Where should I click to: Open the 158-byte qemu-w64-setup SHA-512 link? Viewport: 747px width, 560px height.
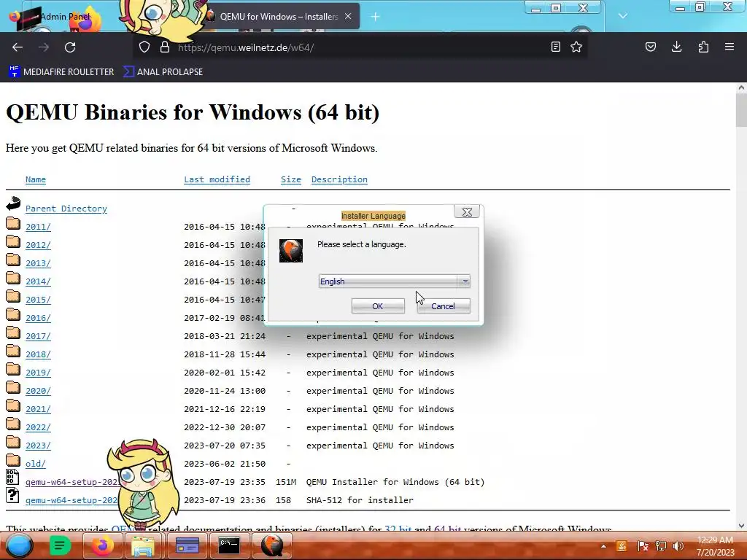pos(71,500)
